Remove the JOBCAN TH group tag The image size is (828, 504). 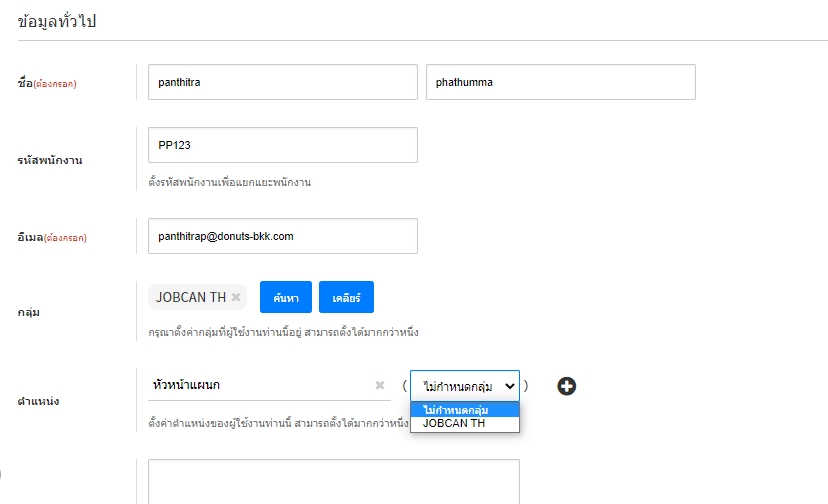236,297
